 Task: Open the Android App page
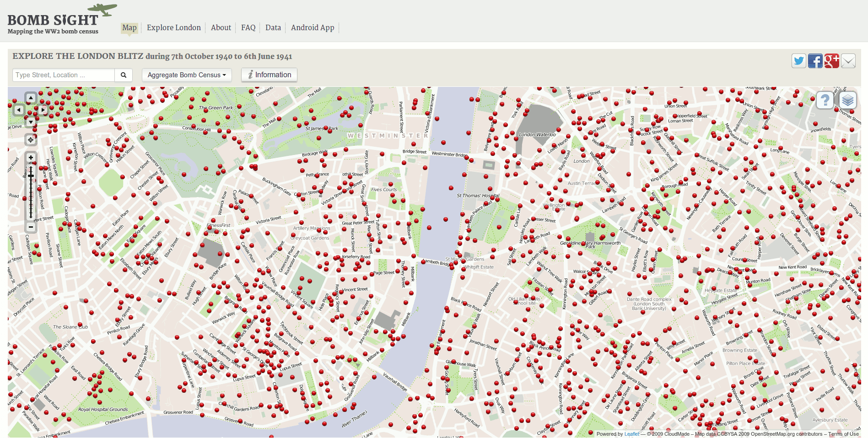pyautogui.click(x=313, y=27)
